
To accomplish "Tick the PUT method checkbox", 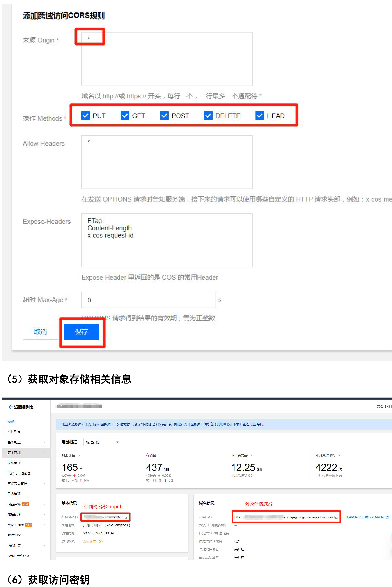I will pyautogui.click(x=85, y=116).
